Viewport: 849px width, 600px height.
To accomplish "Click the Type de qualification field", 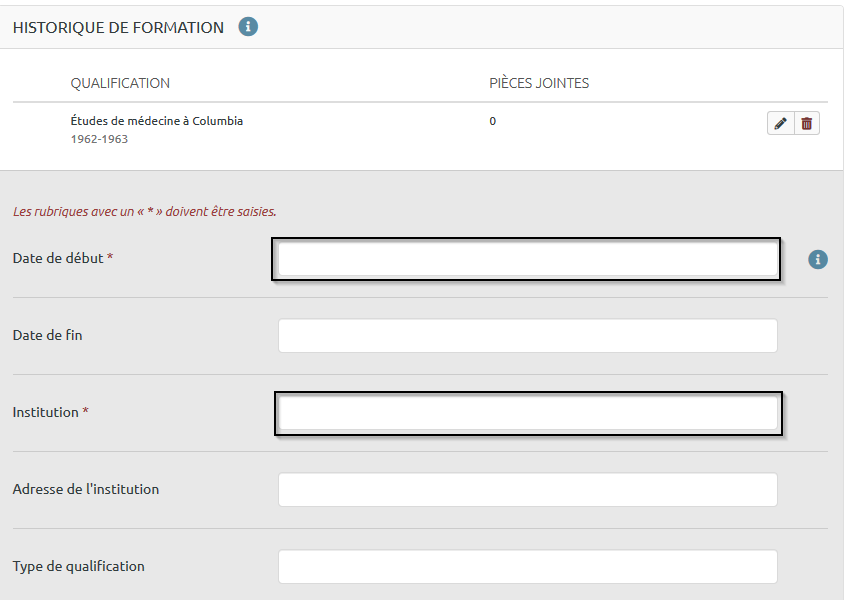I will (527, 567).
